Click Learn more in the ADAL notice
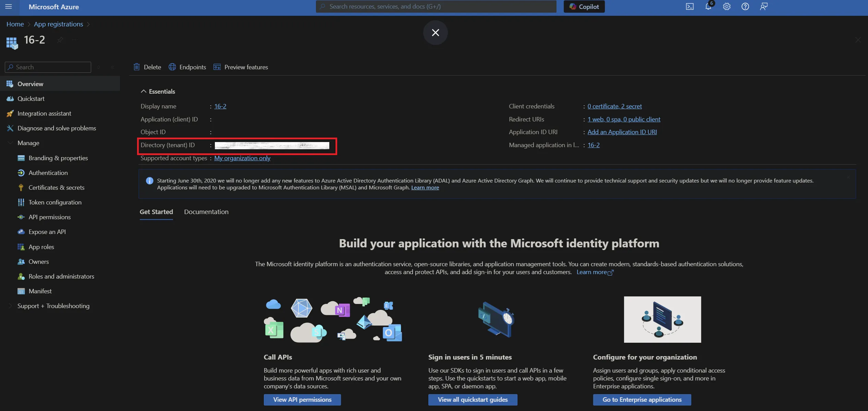This screenshot has width=868, height=411. pyautogui.click(x=425, y=187)
